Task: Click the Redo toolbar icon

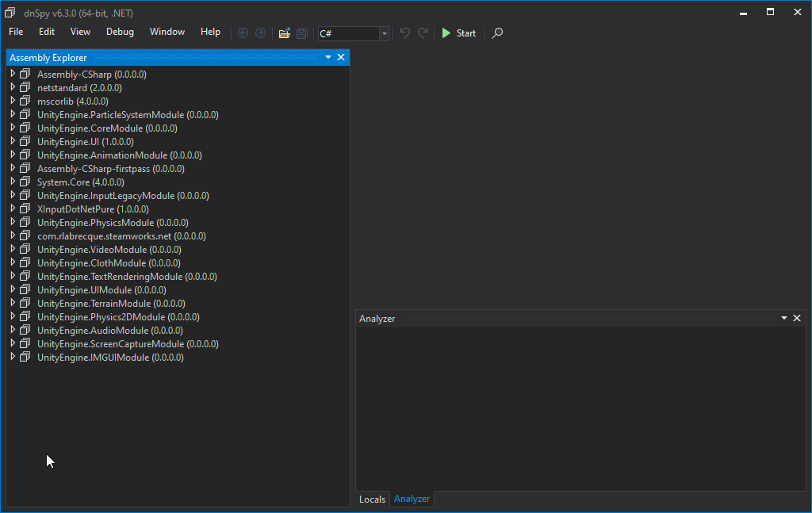Action: tap(423, 33)
